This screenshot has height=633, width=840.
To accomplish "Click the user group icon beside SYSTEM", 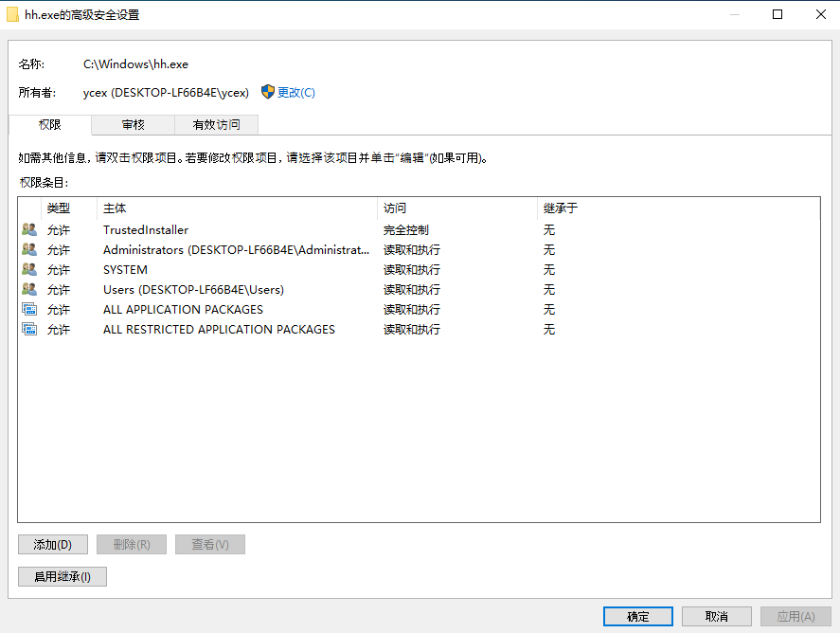I will pos(29,270).
